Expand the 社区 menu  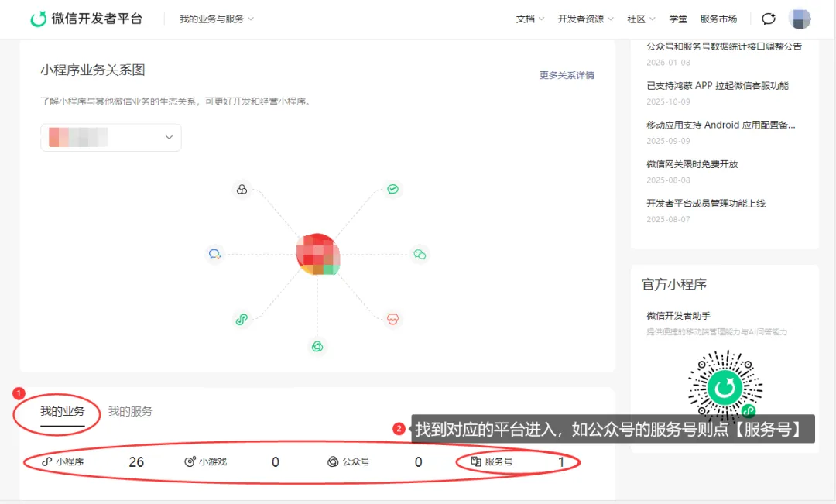coord(641,19)
